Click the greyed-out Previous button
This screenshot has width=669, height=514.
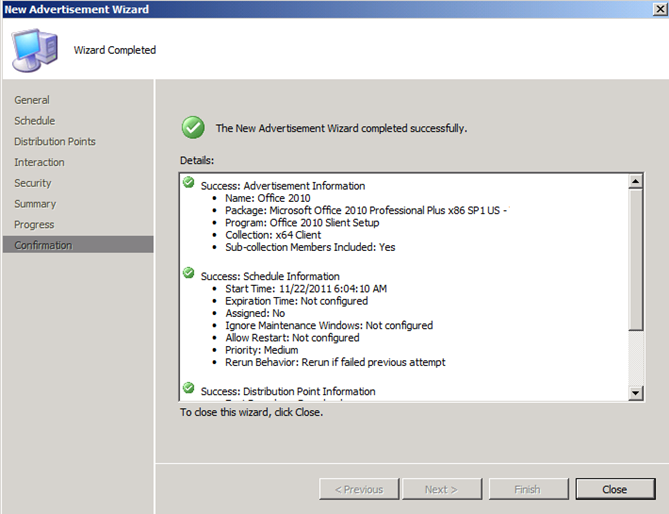359,489
